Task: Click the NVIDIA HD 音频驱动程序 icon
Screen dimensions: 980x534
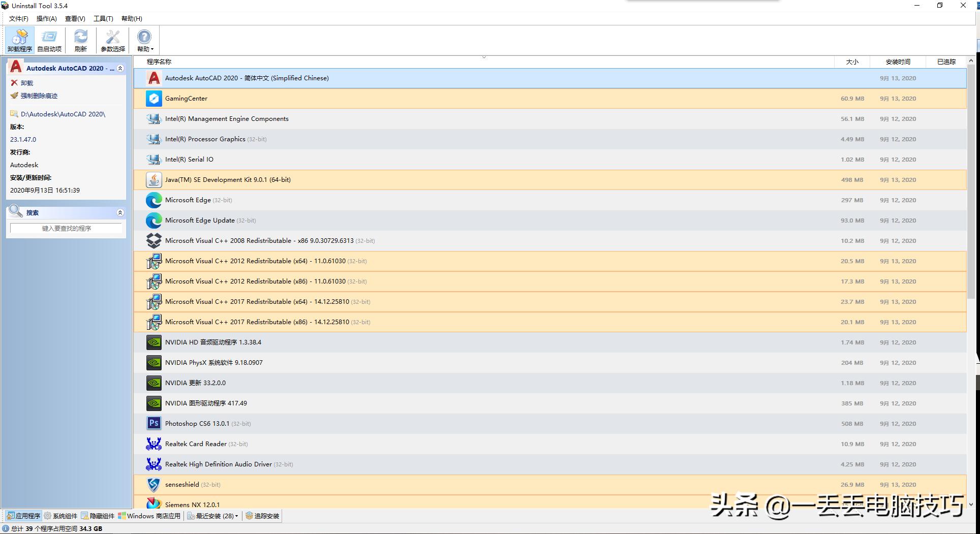Action: click(154, 342)
